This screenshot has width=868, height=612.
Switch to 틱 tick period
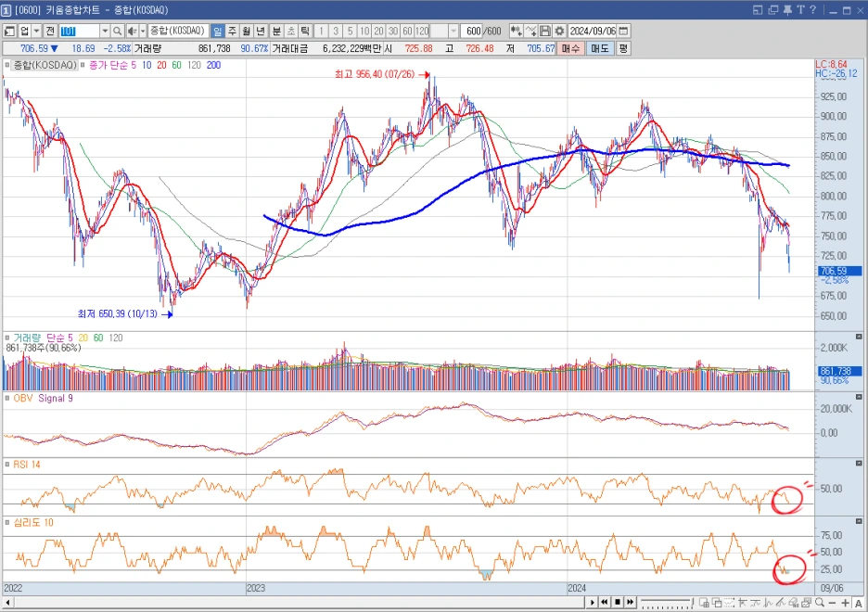(x=305, y=31)
